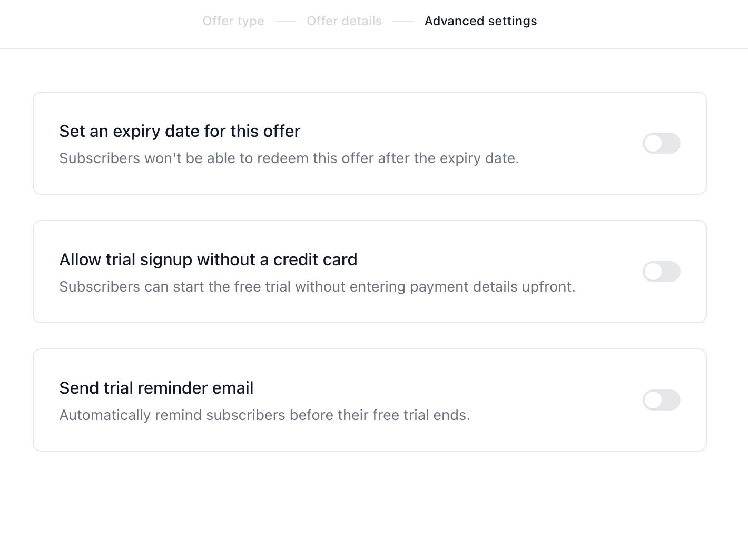Enable the offer expiry date toggle
Image resolution: width=748 pixels, height=560 pixels.
point(662,143)
